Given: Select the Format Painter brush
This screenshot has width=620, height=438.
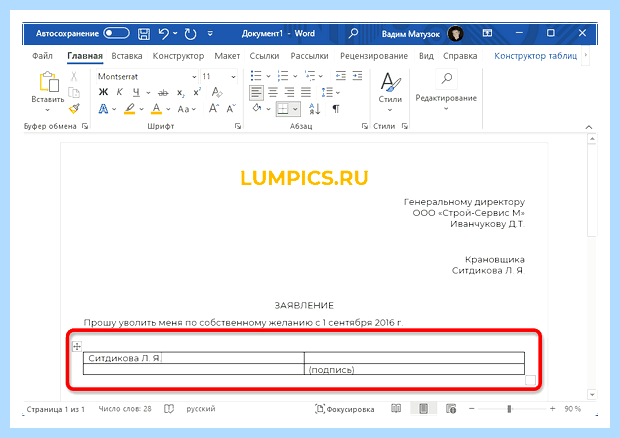Looking at the screenshot, I should [74, 108].
